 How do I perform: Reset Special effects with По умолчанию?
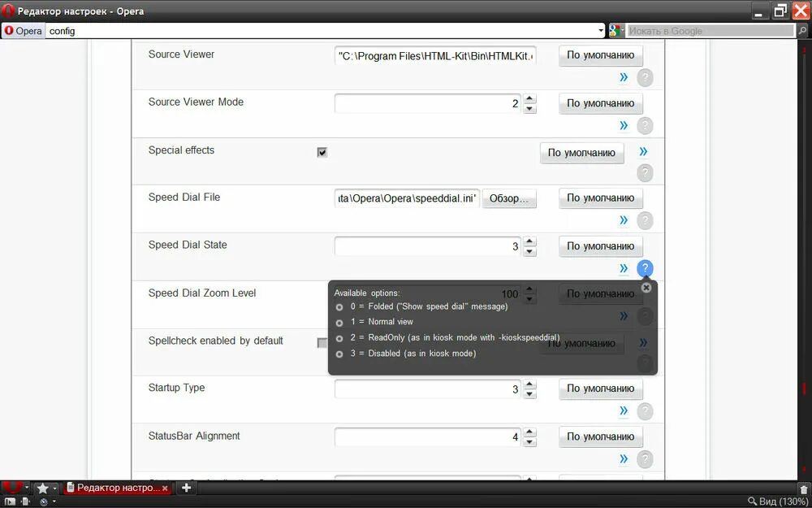581,153
